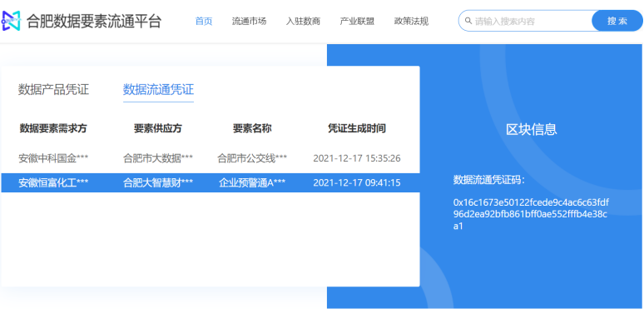Click the 凭证生成时间 column header
The image size is (644, 309).
point(356,128)
